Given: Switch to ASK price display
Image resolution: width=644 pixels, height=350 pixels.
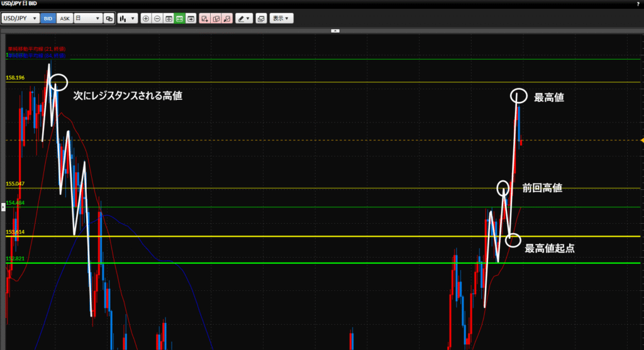Looking at the screenshot, I should pos(64,19).
